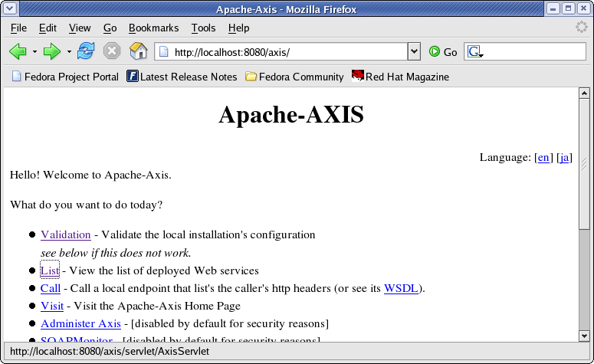This screenshot has height=364, width=594.
Task: Click the scrollbar up arrow
Action: tap(584, 93)
